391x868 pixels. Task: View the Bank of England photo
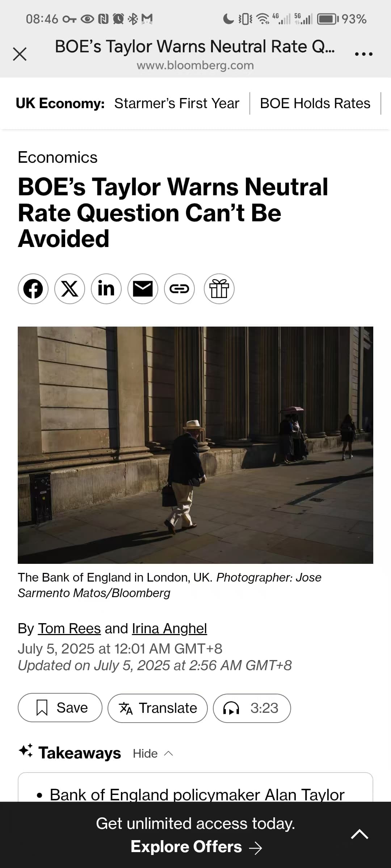pyautogui.click(x=195, y=445)
